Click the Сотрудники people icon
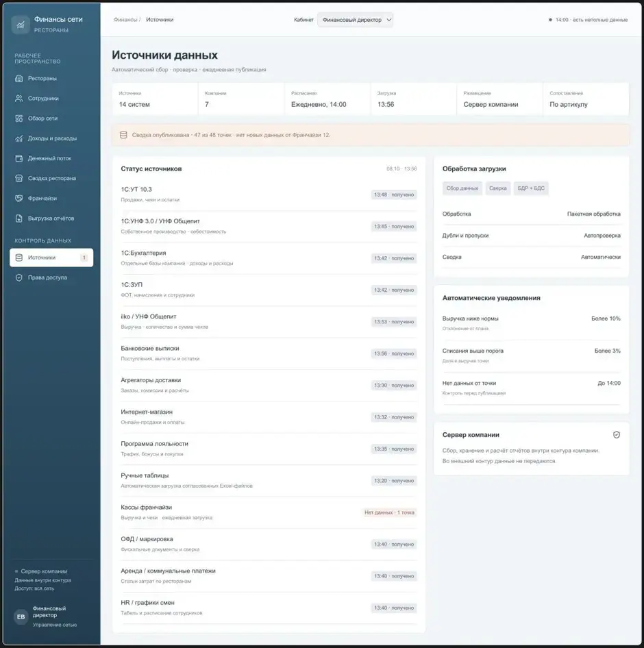The image size is (644, 648). (19, 99)
